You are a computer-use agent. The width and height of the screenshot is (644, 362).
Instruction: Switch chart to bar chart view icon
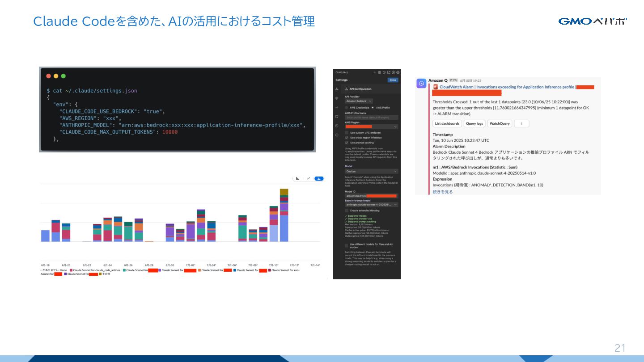point(297,178)
